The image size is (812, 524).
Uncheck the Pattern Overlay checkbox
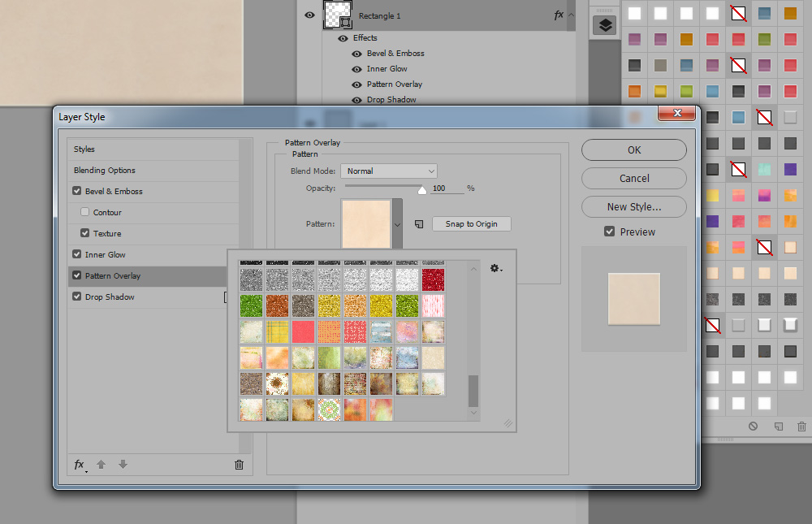point(76,275)
